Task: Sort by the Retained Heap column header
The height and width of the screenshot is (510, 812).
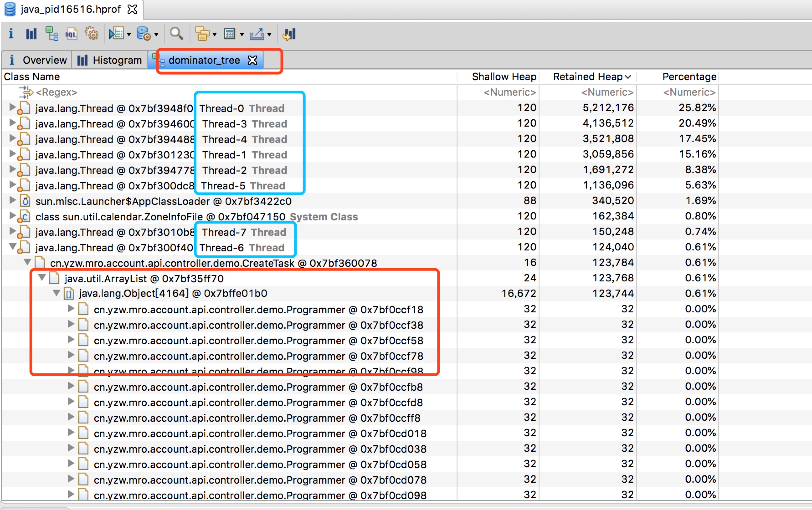Action: tap(588, 77)
